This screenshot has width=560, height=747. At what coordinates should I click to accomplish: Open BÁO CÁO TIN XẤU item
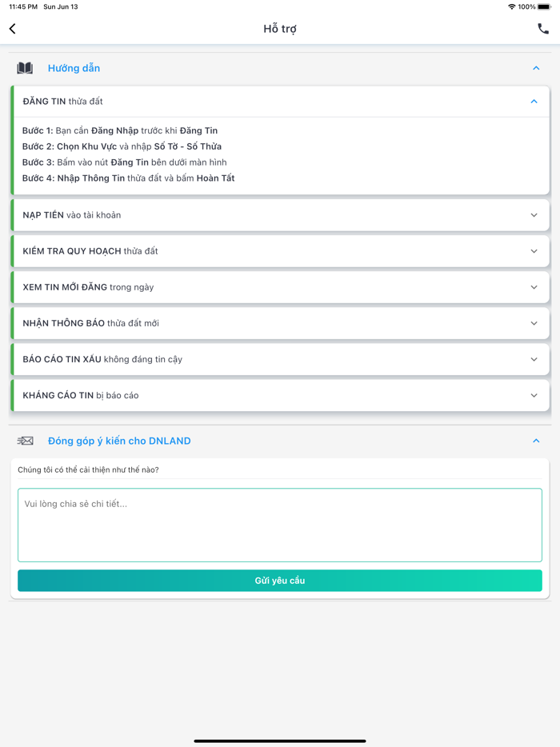[280, 359]
